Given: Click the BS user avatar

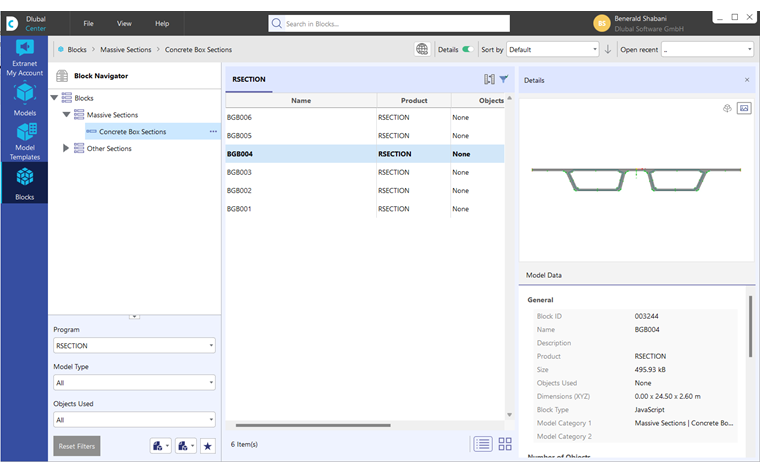Looking at the screenshot, I should tap(602, 23).
